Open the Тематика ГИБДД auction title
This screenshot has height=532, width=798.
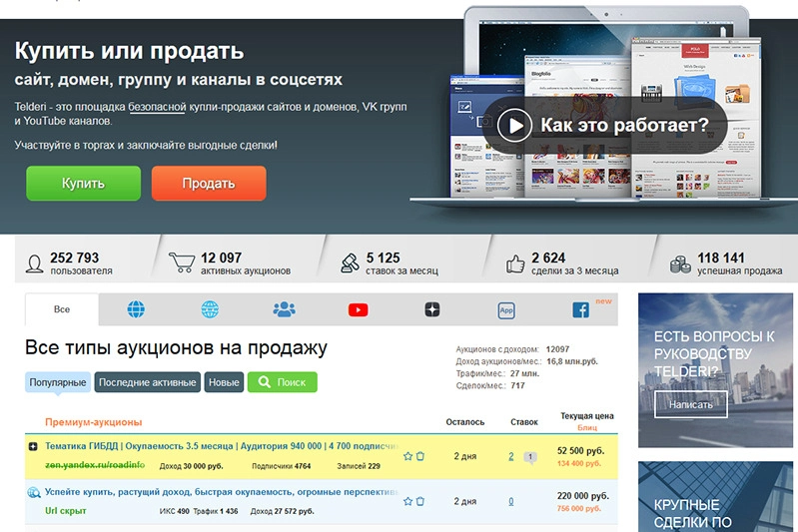(222, 446)
